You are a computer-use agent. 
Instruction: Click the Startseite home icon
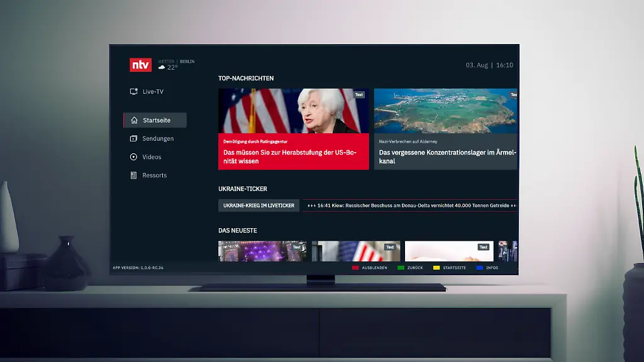pos(134,121)
